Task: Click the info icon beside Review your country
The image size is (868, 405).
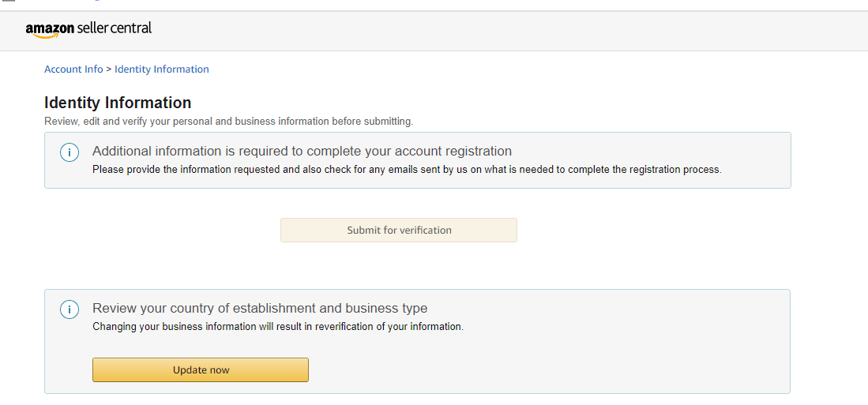Action: [x=70, y=309]
